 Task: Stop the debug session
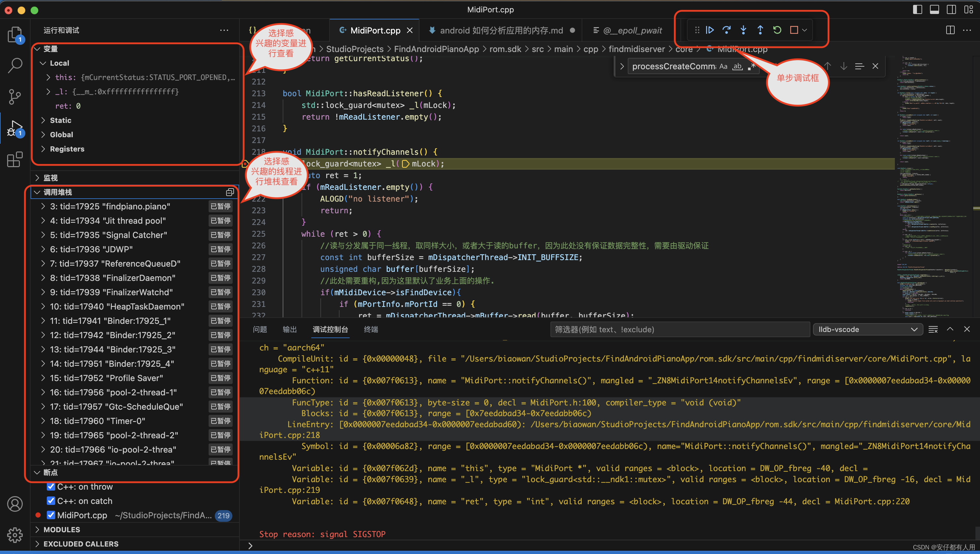click(x=793, y=30)
